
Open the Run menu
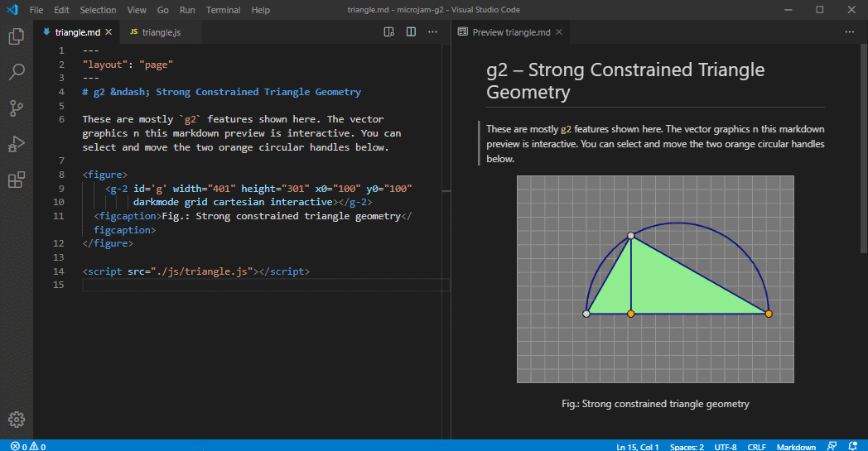point(187,10)
